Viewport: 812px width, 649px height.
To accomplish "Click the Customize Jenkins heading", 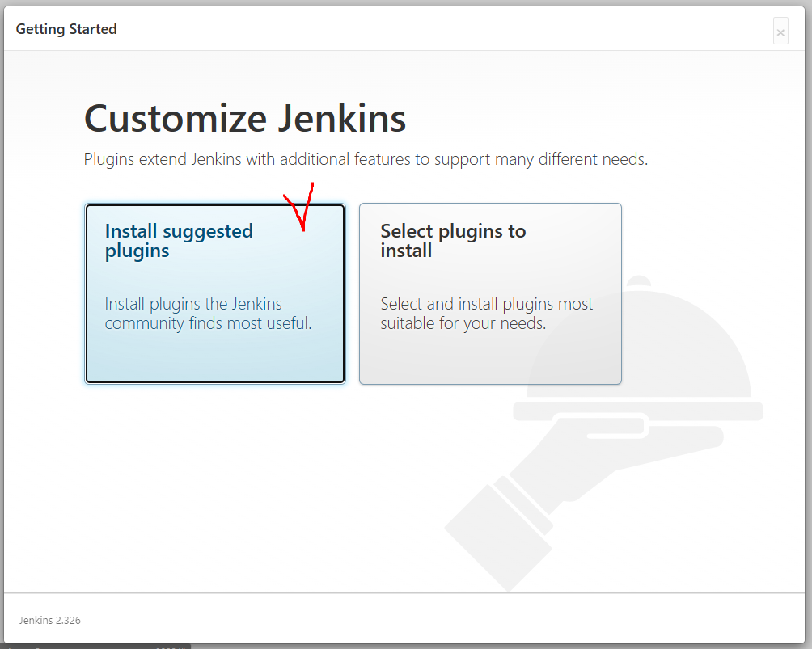I will click(245, 119).
